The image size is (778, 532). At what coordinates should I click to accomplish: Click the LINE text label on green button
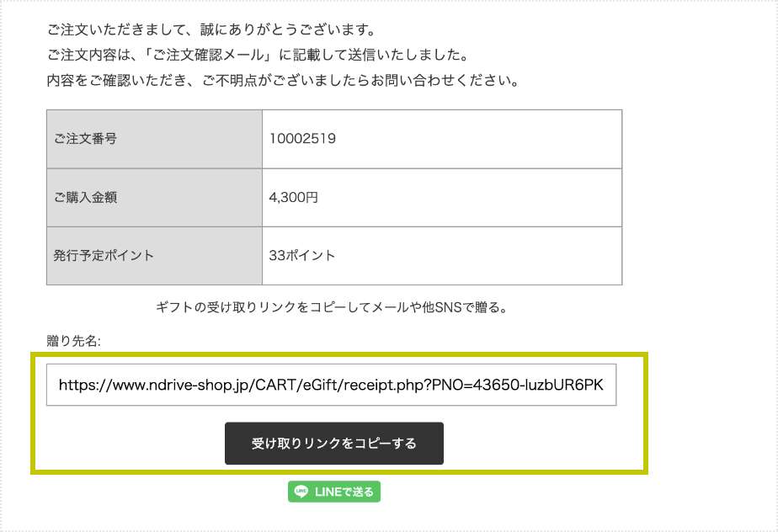(x=328, y=492)
